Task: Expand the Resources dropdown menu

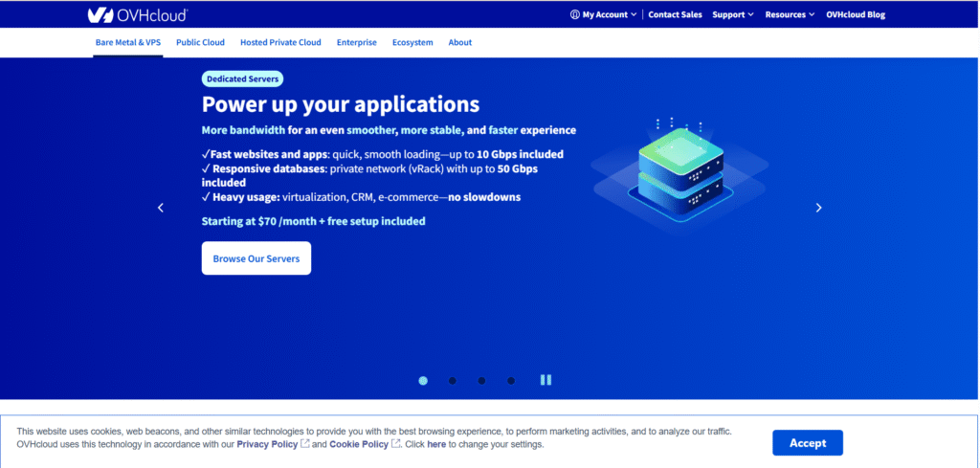Action: pos(790,14)
